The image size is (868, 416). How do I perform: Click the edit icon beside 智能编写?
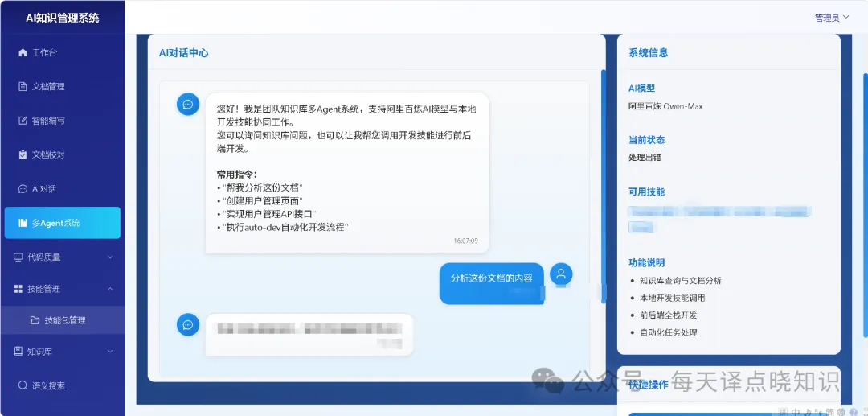23,120
